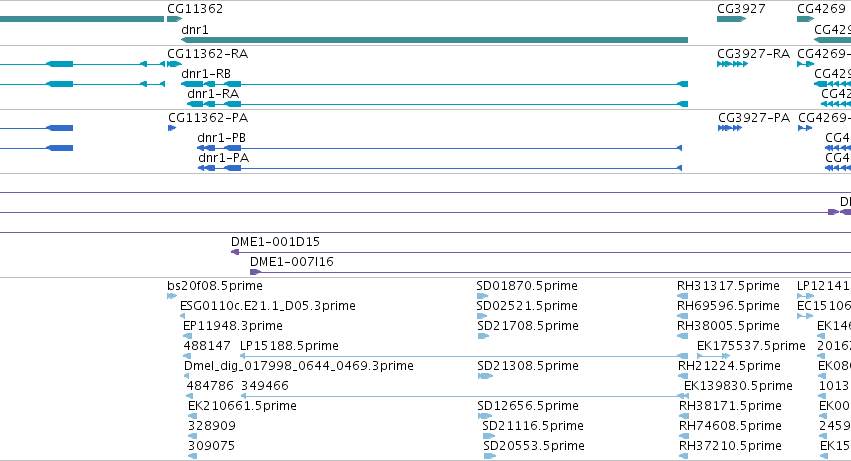Click EST entry 328909
The width and height of the screenshot is (851, 461).
(x=212, y=426)
